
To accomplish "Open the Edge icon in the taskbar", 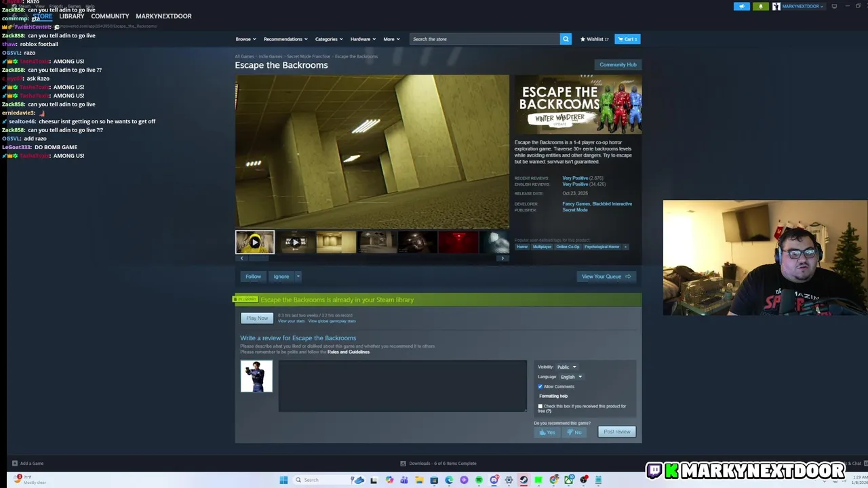I will point(449,480).
